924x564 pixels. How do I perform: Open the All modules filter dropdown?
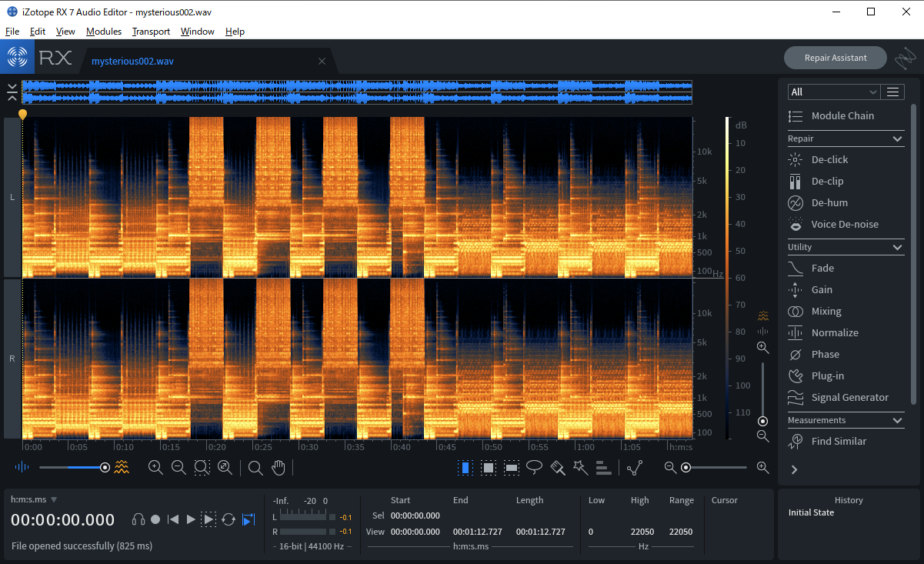[x=834, y=92]
